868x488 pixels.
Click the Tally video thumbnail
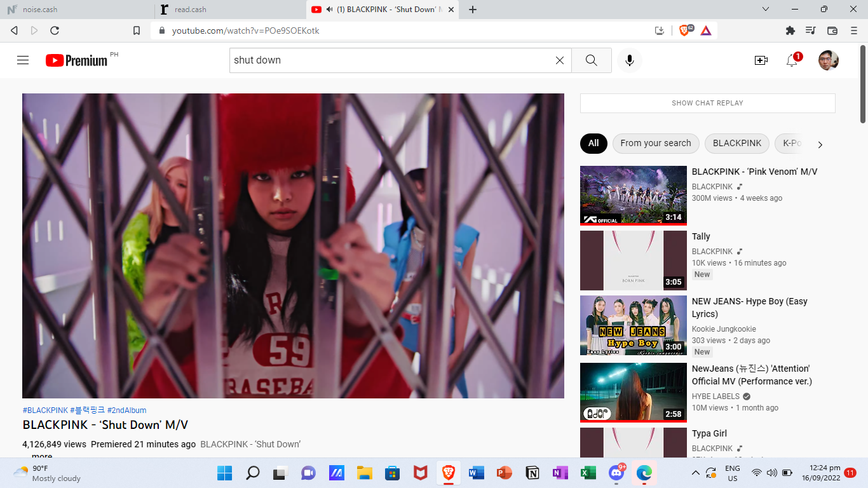634,261
